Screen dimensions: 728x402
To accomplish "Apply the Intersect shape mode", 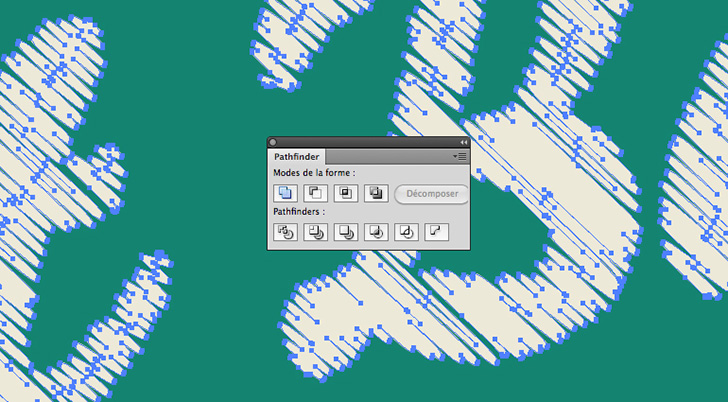I will [x=346, y=193].
